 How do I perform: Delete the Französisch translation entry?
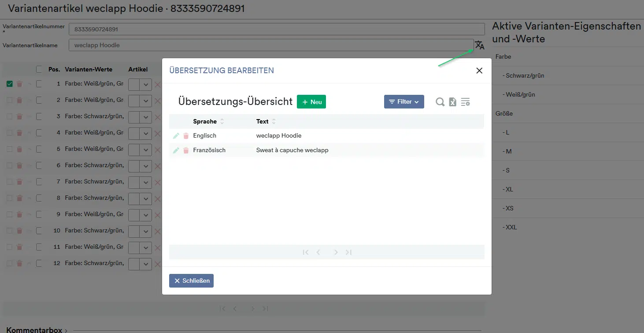tap(186, 150)
